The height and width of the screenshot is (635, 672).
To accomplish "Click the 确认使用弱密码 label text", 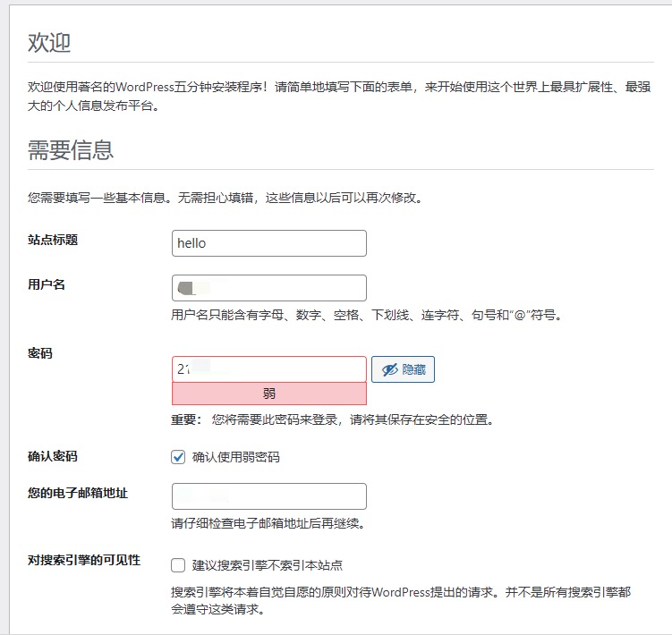I will pos(235,457).
